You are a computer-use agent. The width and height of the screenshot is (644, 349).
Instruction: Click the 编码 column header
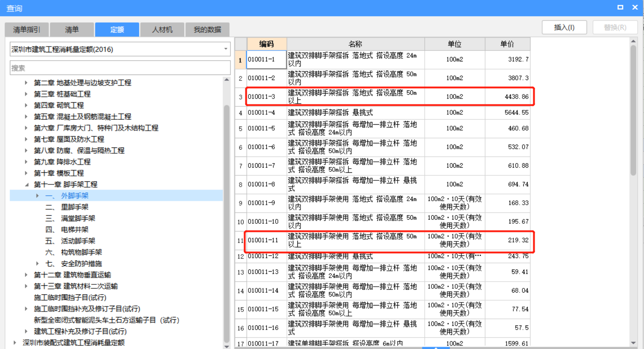(267, 44)
